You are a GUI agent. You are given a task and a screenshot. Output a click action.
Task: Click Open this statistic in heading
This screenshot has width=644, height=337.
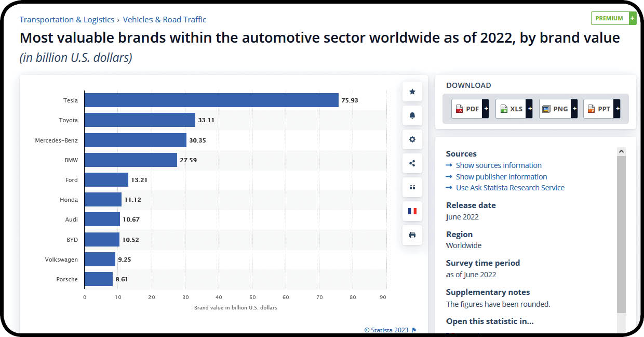490,321
